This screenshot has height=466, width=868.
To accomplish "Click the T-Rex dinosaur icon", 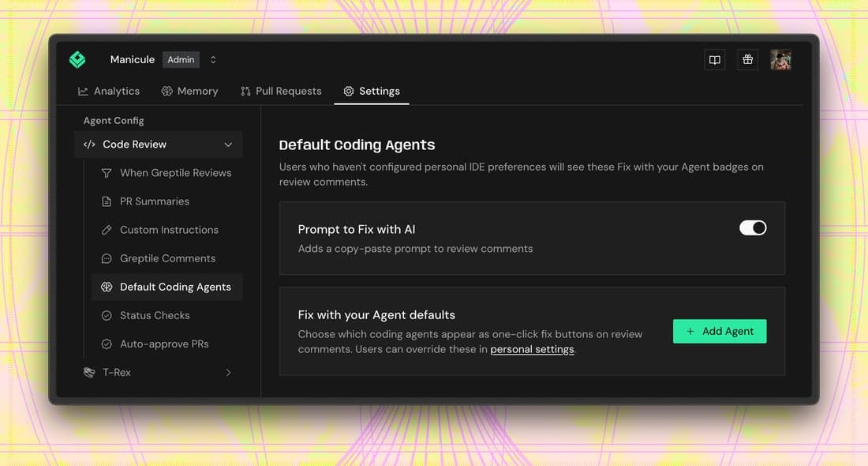I will tap(88, 372).
